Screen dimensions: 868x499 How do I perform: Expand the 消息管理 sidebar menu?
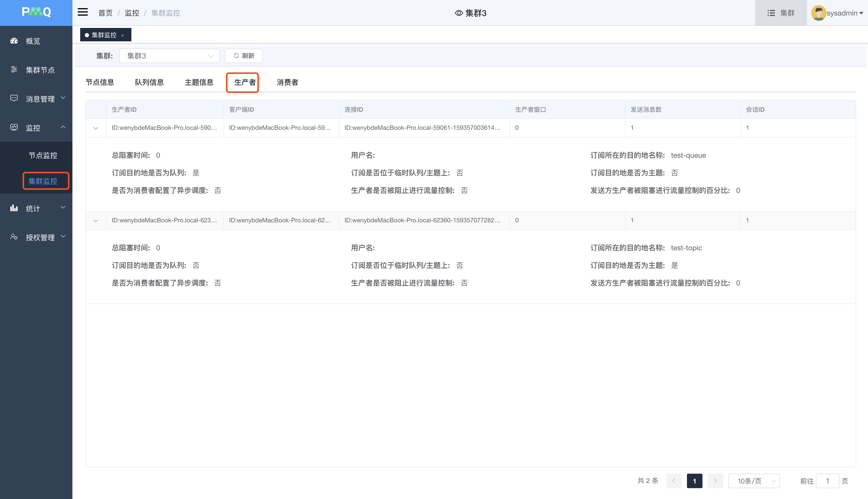[40, 99]
